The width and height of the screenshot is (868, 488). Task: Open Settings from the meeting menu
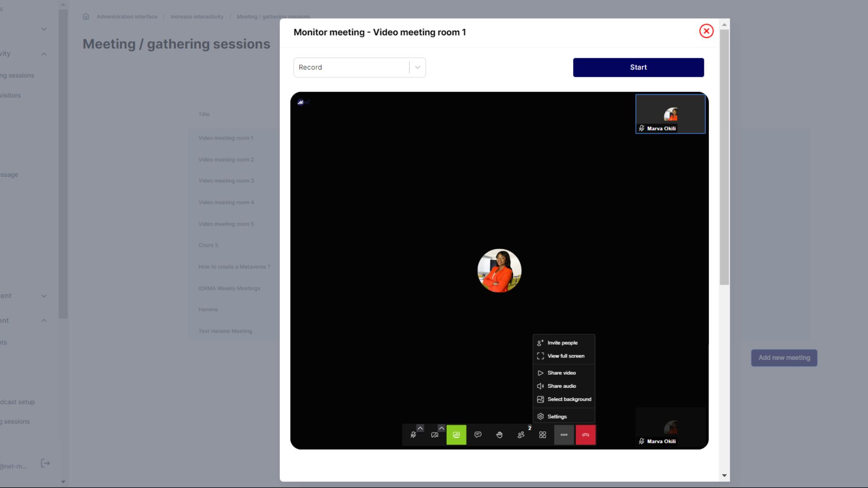564,417
